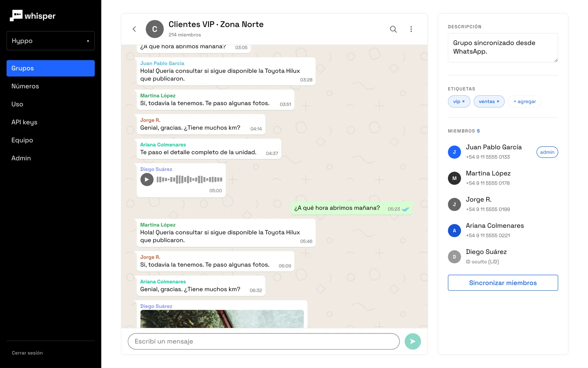Click Jorge R.'s message at 06:09

pyautogui.click(x=215, y=261)
